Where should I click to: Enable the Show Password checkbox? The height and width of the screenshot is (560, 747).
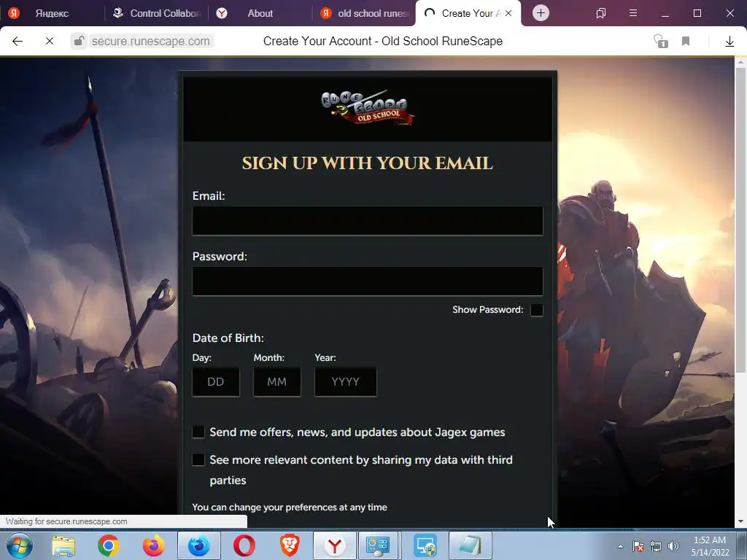[x=536, y=310]
